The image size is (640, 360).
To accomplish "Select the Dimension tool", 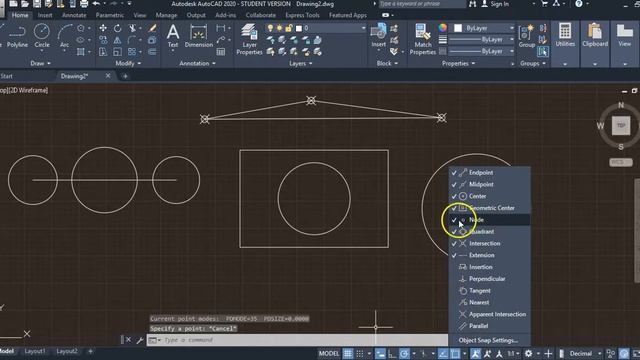I will pos(198,36).
